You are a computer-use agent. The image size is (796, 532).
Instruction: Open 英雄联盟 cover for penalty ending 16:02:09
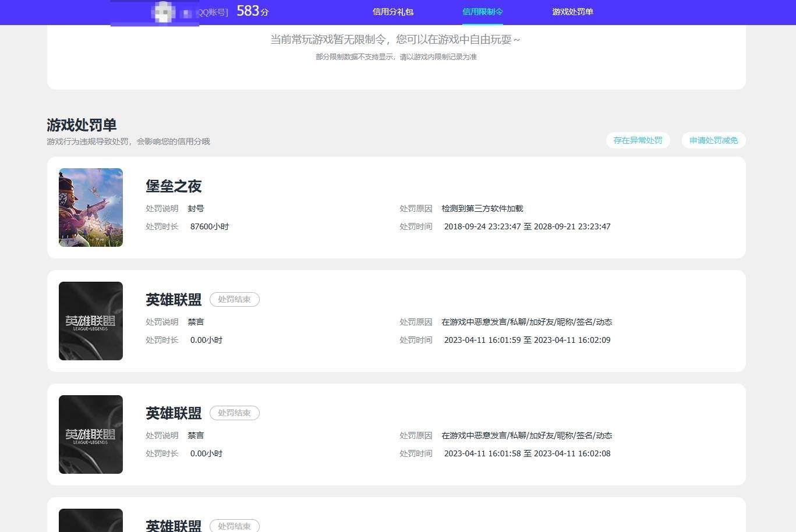click(91, 321)
